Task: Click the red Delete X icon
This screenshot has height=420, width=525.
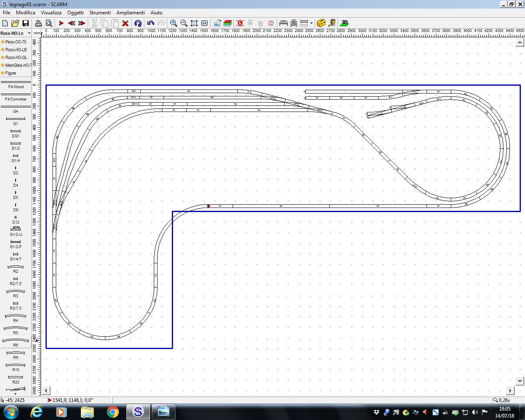Action: [126, 23]
